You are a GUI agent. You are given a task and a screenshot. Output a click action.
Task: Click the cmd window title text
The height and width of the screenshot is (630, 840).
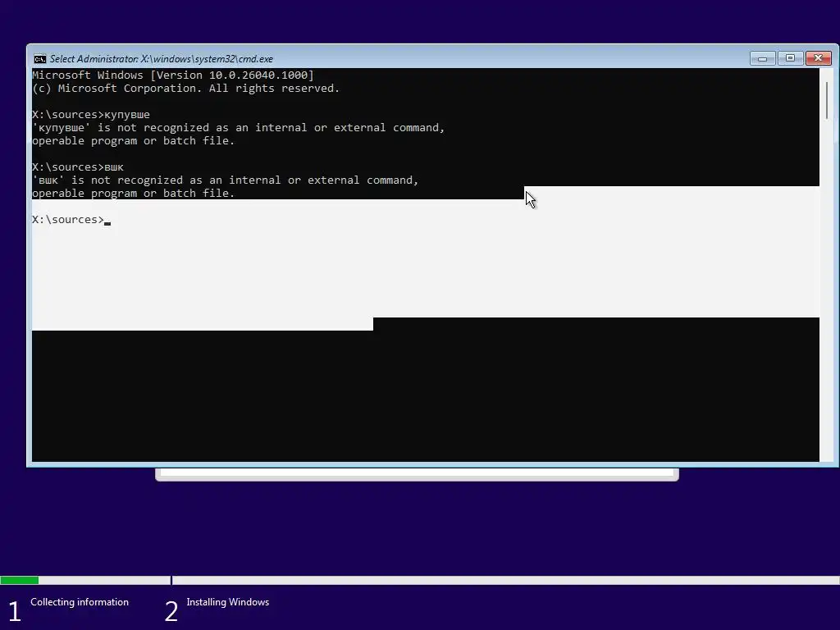[162, 59]
